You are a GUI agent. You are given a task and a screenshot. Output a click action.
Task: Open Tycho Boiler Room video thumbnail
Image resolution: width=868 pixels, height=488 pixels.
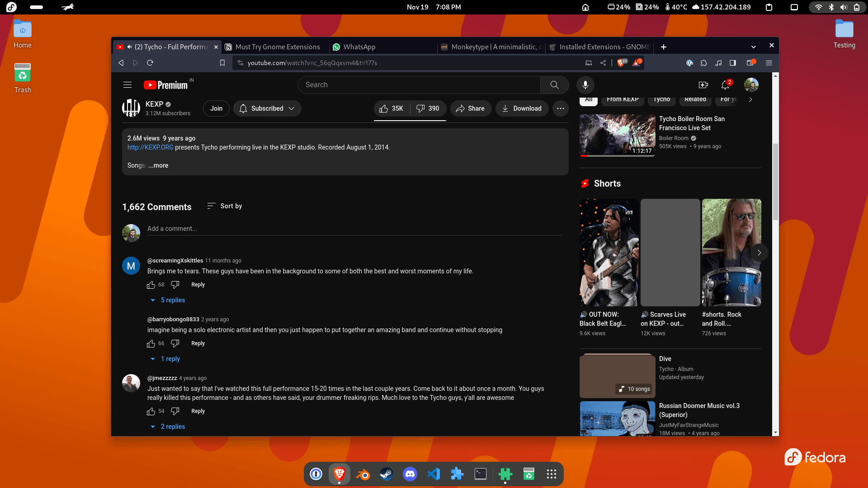coord(617,135)
